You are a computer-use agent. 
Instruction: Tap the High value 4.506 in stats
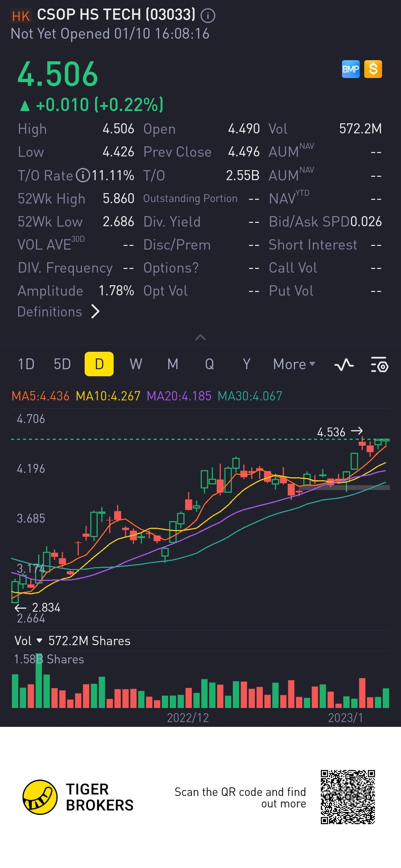click(118, 129)
